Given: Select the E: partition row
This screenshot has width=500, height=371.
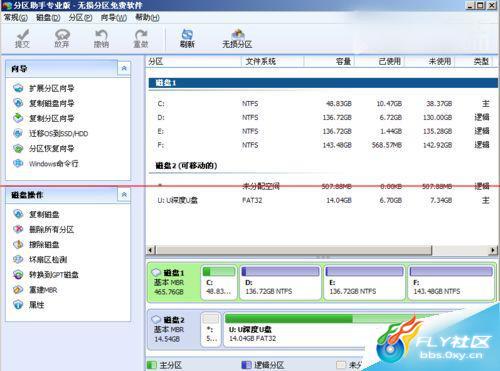Looking at the screenshot, I should coord(323,131).
